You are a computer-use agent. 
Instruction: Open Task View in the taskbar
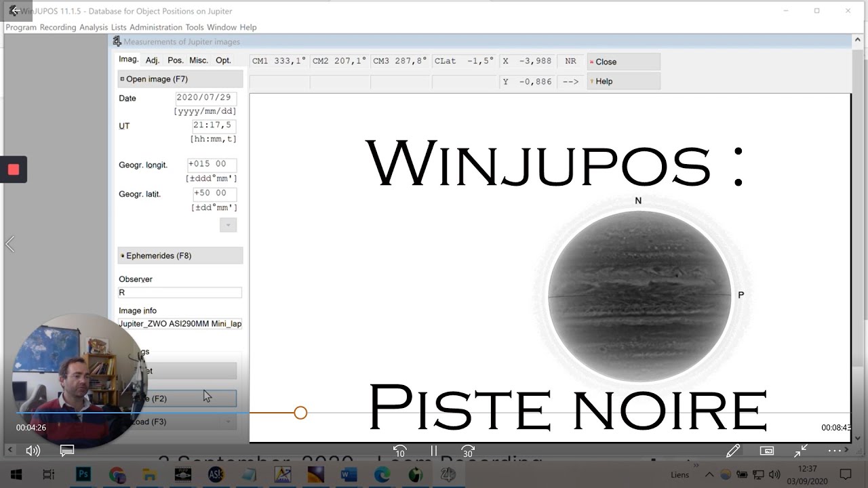pos(49,474)
